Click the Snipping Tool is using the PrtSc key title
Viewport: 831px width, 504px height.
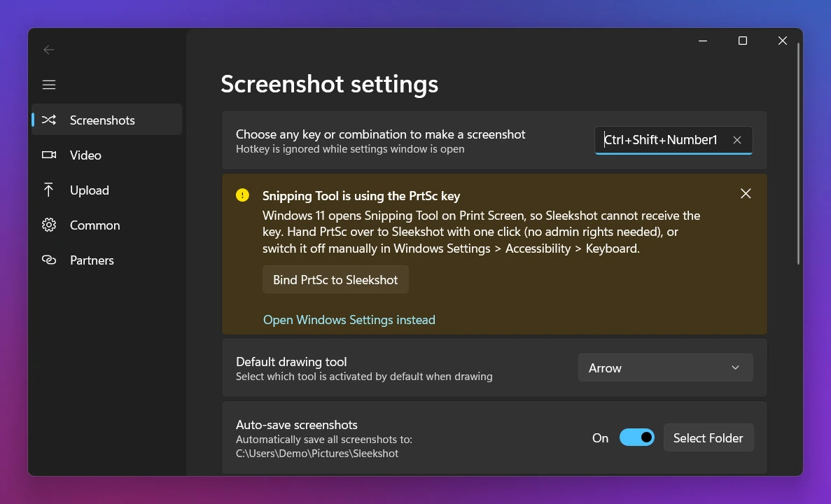tap(361, 195)
